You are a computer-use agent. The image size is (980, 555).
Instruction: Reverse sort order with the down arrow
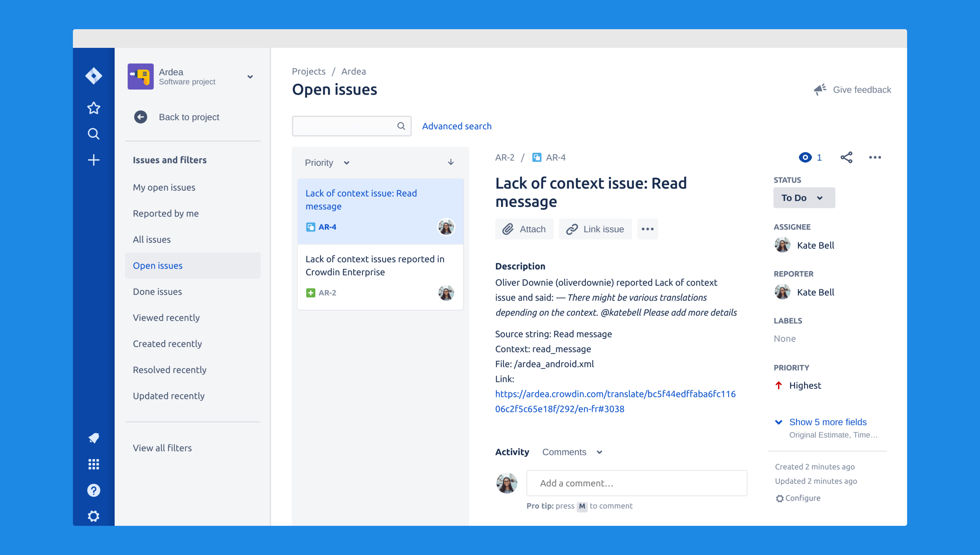point(451,162)
